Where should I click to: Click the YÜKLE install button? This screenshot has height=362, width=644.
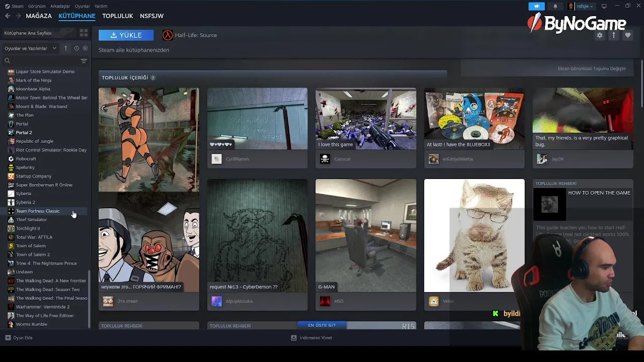[x=126, y=35]
